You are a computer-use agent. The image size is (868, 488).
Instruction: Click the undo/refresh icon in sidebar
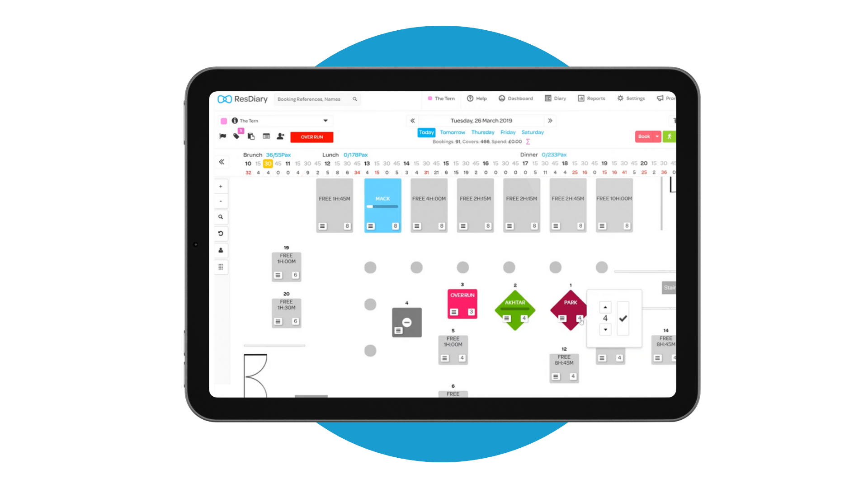[x=221, y=233]
